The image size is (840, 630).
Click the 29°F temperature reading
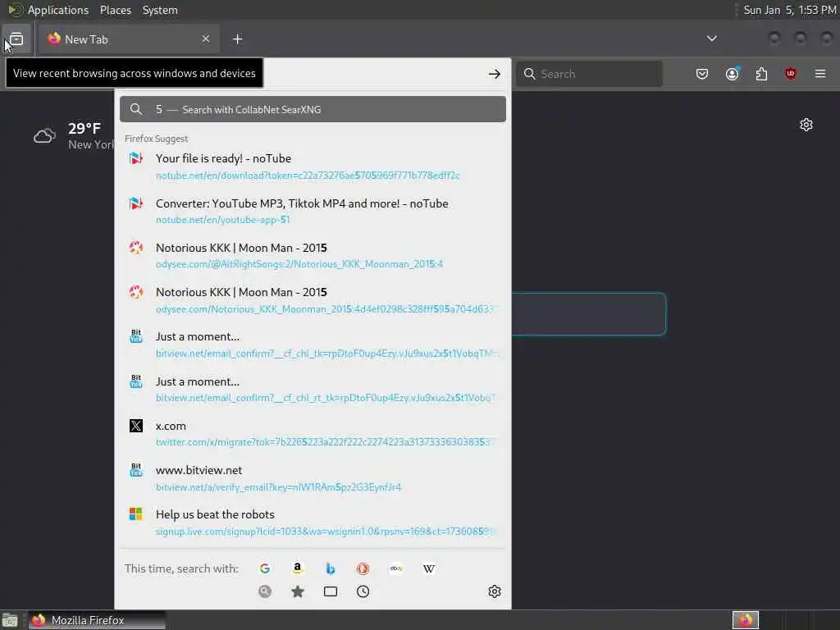(84, 129)
